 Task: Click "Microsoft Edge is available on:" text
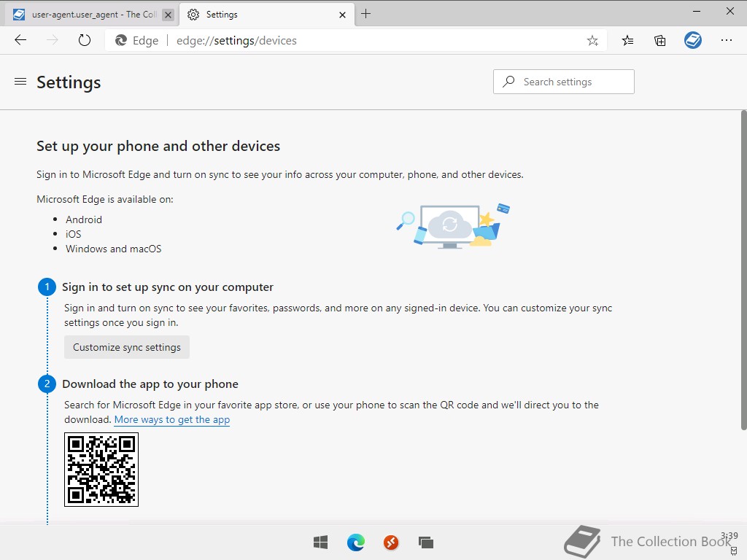point(105,199)
